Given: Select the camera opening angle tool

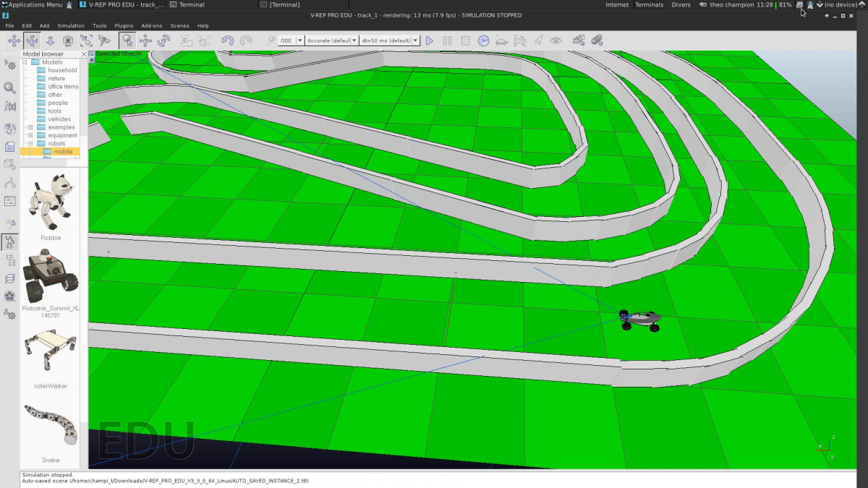Looking at the screenshot, I should [x=68, y=41].
